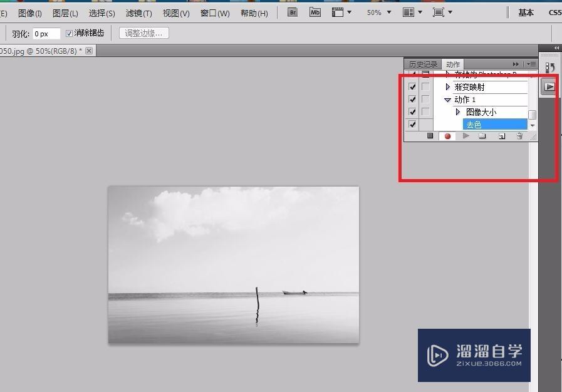Click the create new action icon
This screenshot has width=562, height=392.
[501, 136]
